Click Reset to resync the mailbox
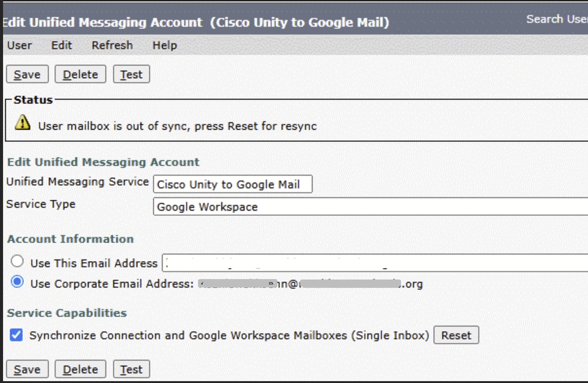The image size is (588, 383). [x=456, y=335]
